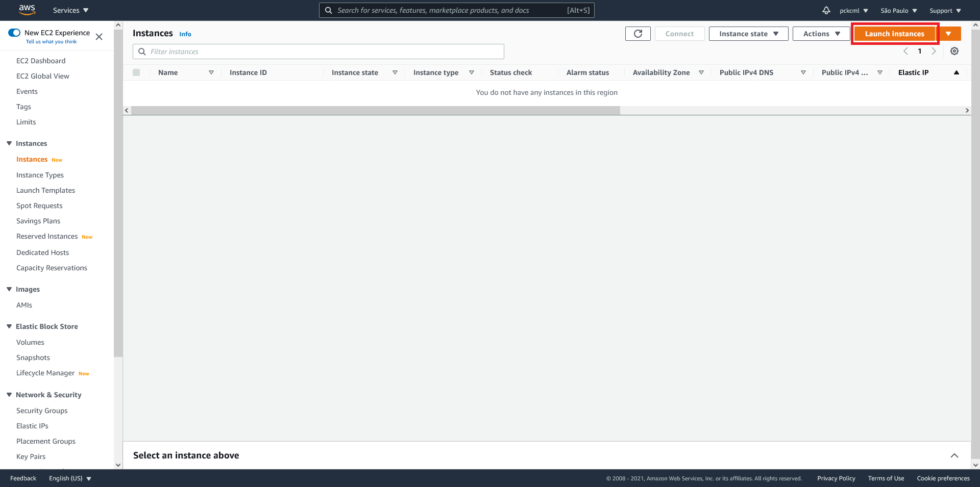Click the search magnifier in filter bar
The width and height of the screenshot is (980, 487).
(x=142, y=52)
